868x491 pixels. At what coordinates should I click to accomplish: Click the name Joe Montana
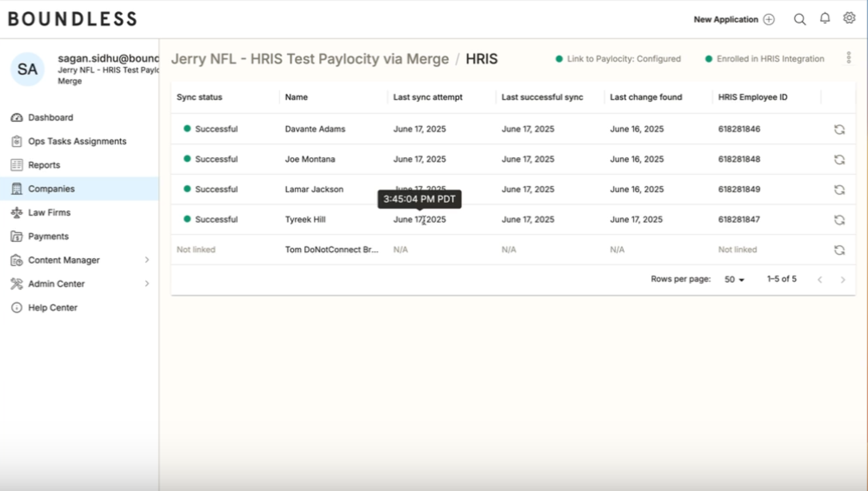[x=310, y=159]
